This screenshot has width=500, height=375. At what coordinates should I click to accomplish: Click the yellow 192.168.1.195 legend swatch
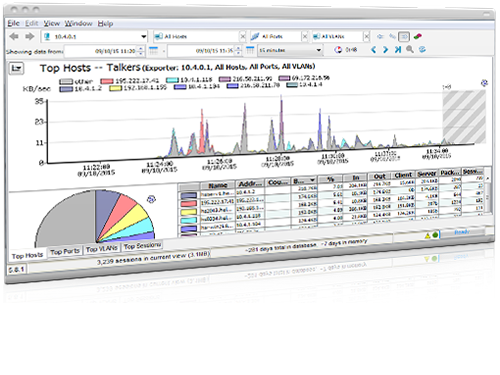pyautogui.click(x=116, y=88)
